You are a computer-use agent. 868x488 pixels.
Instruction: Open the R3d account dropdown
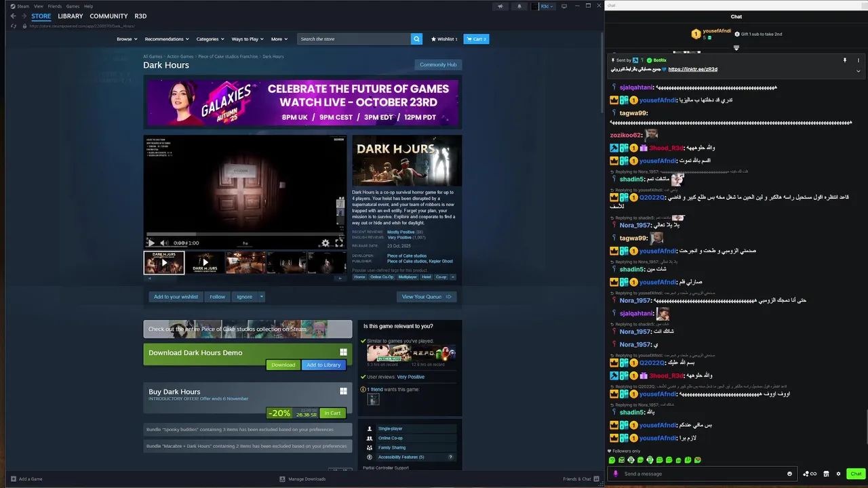click(543, 6)
